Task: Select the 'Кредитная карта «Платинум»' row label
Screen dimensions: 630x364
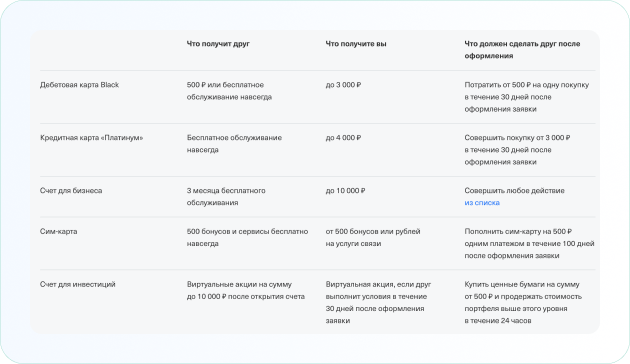Action: click(92, 138)
